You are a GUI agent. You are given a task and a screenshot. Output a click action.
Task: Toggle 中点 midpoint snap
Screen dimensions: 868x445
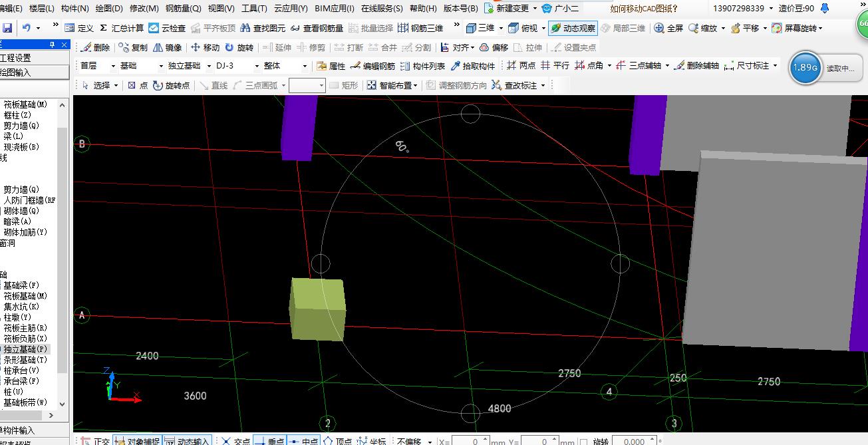point(303,441)
